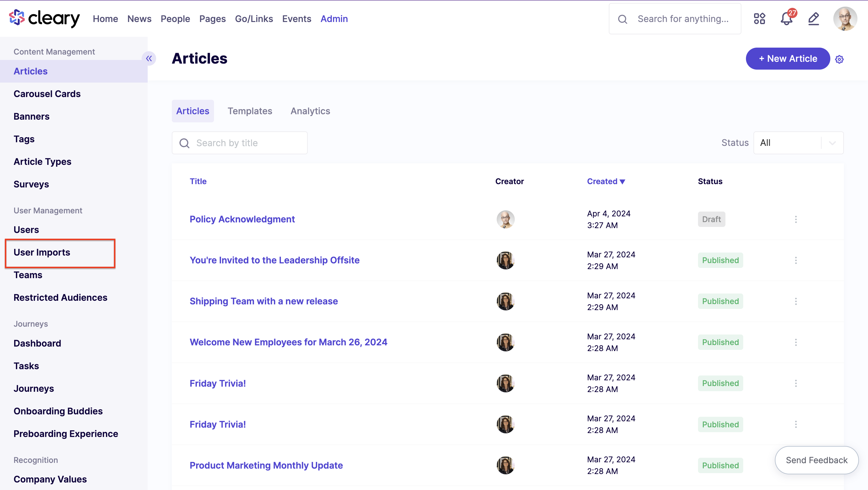Open Tasks in sidebar
Screen dimensions: 868x490
pos(26,366)
